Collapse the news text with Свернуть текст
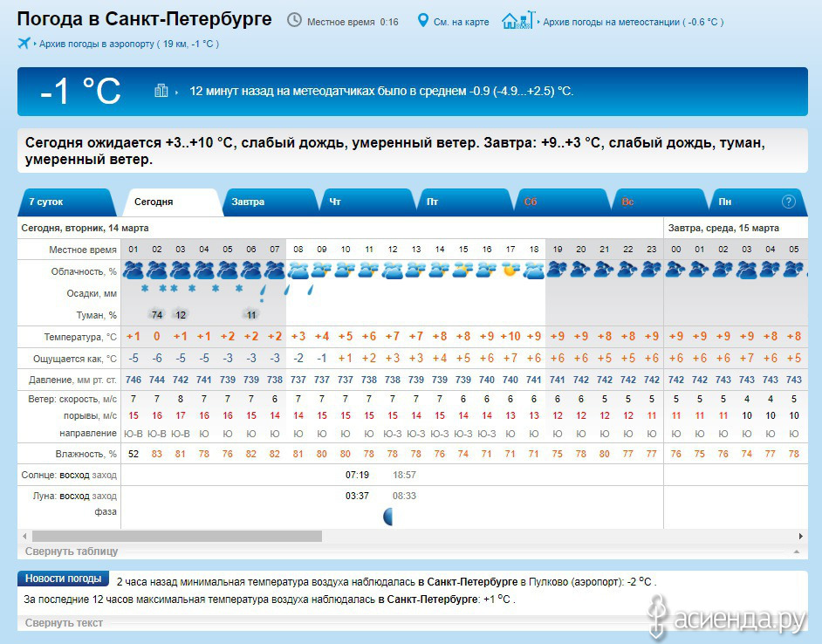 [x=64, y=622]
